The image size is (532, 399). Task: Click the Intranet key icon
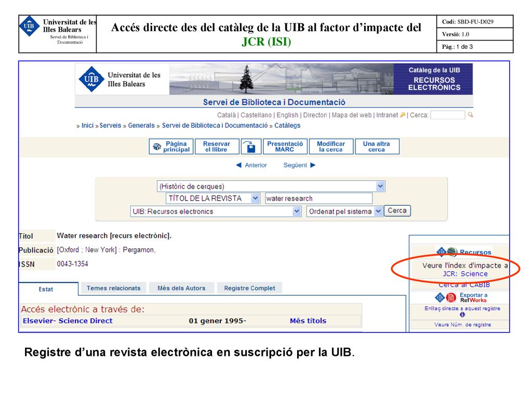[403, 115]
